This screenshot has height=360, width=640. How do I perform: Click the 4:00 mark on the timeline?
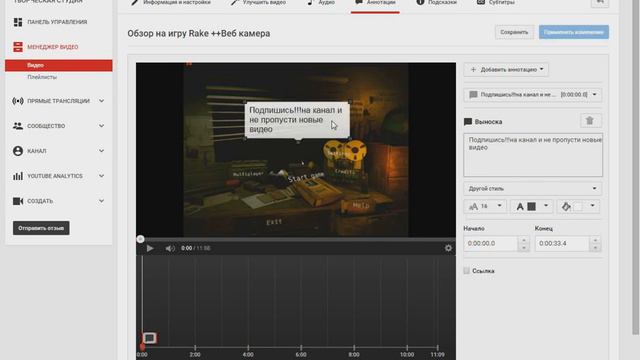[248, 354]
